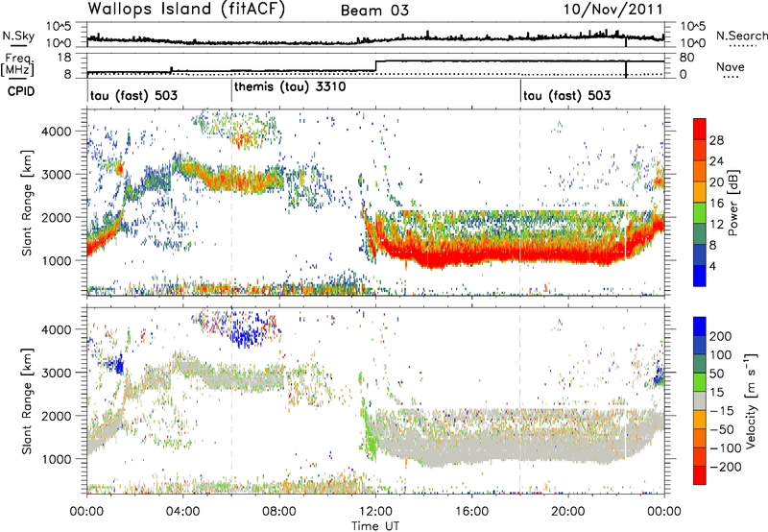Click the '20:00' time axis tick label
This screenshot has width=768, height=532.
coord(568,512)
